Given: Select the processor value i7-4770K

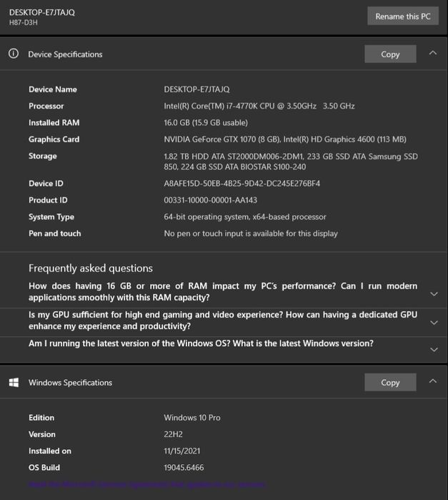Looking at the screenshot, I should [259, 106].
